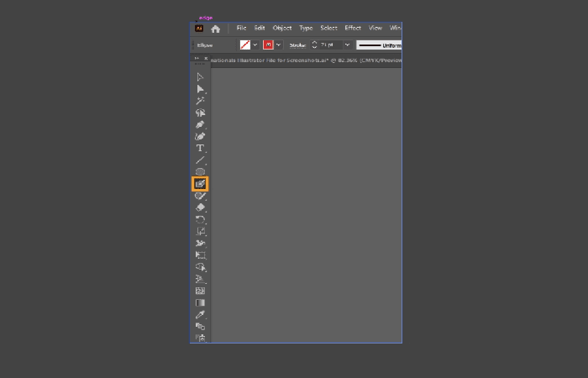
Task: Pick the Gradient tool
Action: [200, 302]
